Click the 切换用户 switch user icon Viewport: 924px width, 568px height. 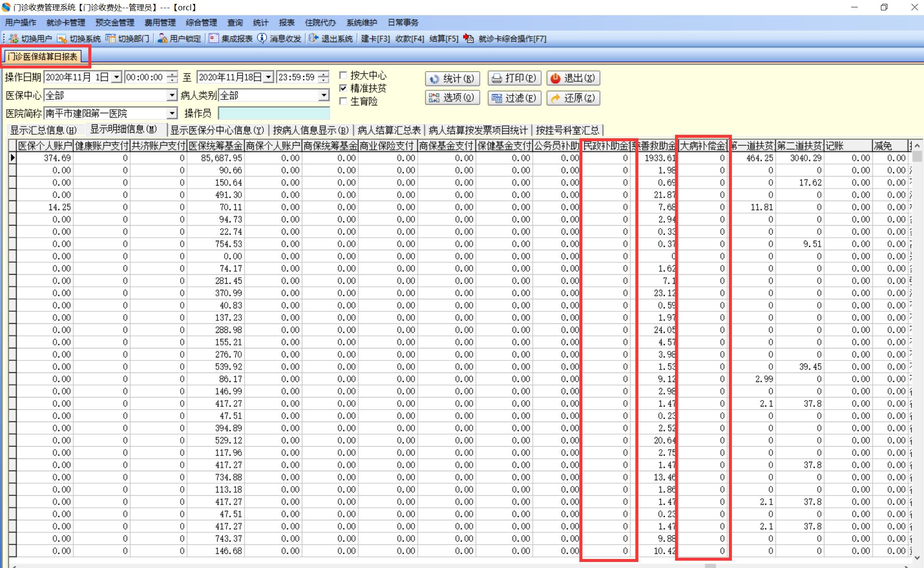coord(14,39)
